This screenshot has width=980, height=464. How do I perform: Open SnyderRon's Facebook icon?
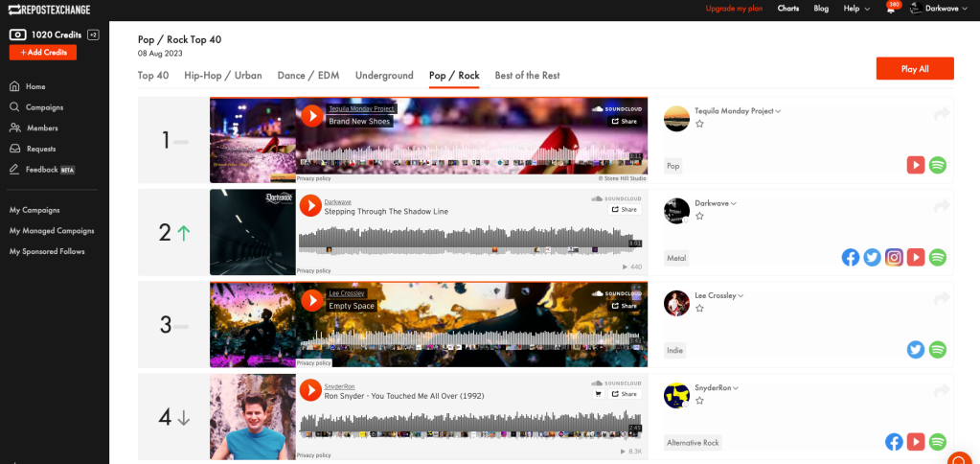pos(894,442)
